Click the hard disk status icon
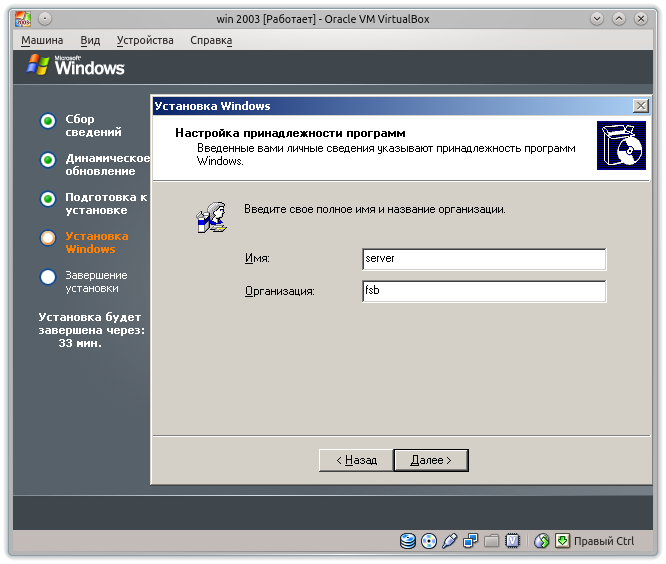This screenshot has height=564, width=666. click(408, 541)
